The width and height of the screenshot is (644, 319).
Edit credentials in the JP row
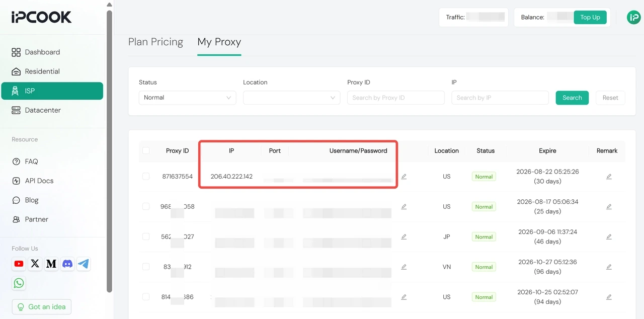click(404, 237)
